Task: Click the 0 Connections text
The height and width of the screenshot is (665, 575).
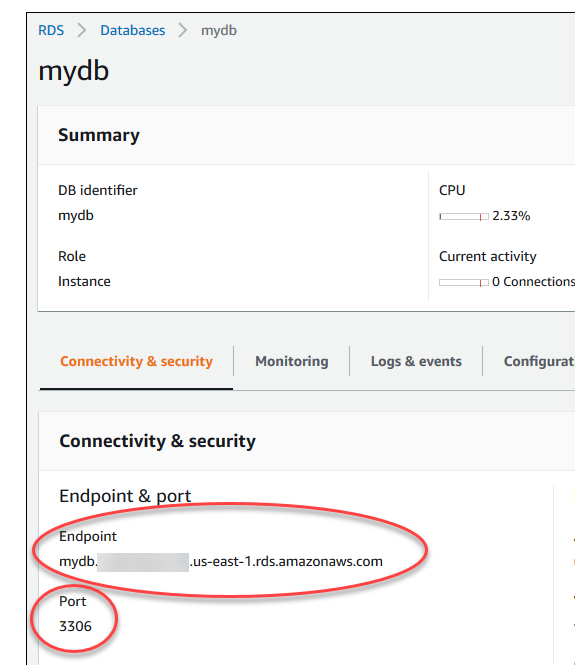Action: click(533, 282)
